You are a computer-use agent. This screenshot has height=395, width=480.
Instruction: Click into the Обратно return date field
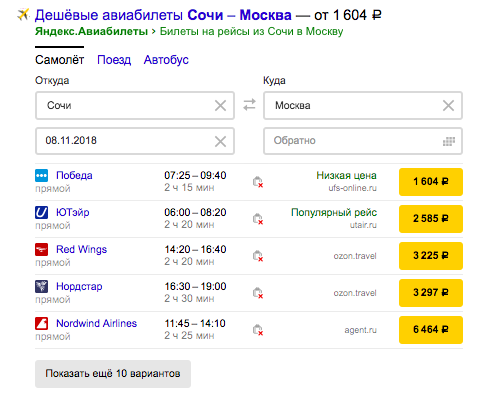click(x=363, y=141)
